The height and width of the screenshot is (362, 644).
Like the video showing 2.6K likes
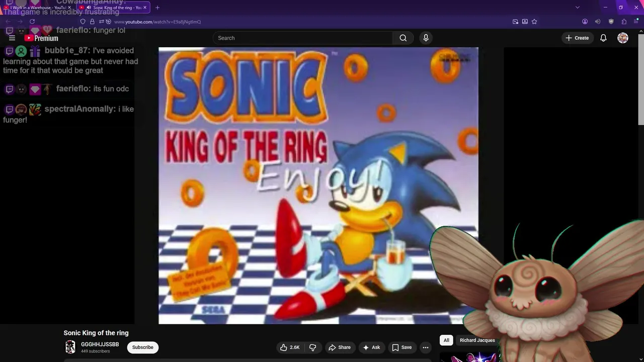290,347
